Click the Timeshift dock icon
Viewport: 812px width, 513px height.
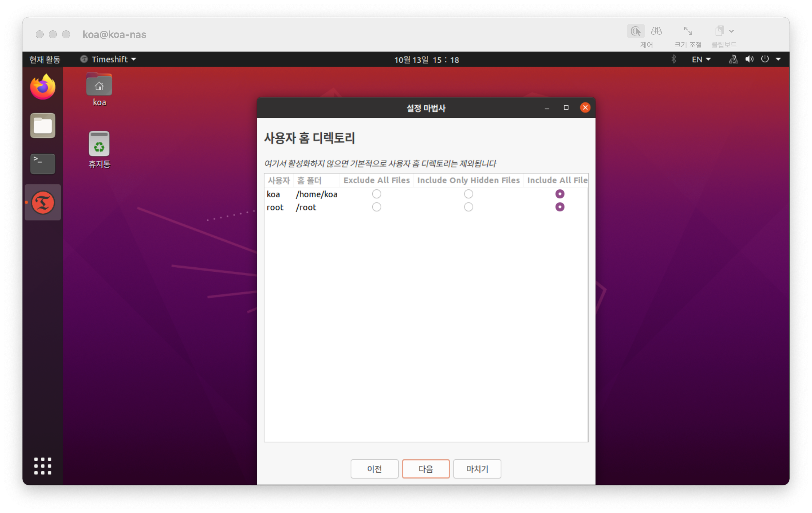[x=43, y=203]
